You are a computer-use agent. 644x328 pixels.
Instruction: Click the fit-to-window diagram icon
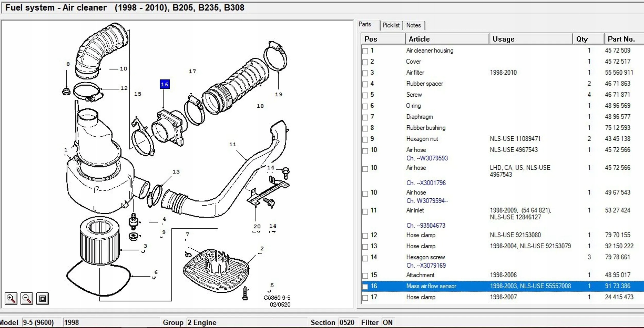43,299
